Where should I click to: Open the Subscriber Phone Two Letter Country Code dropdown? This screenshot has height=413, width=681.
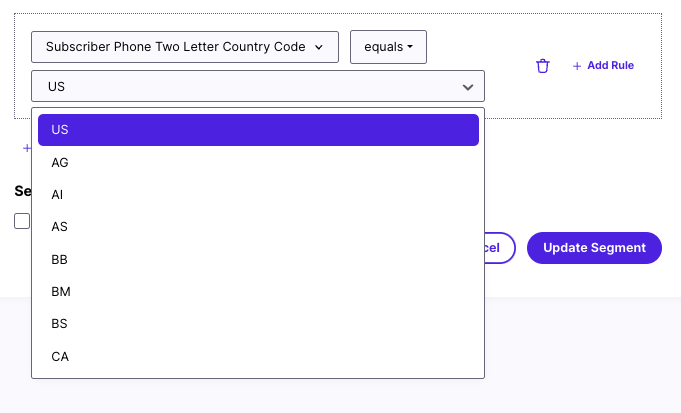[185, 47]
